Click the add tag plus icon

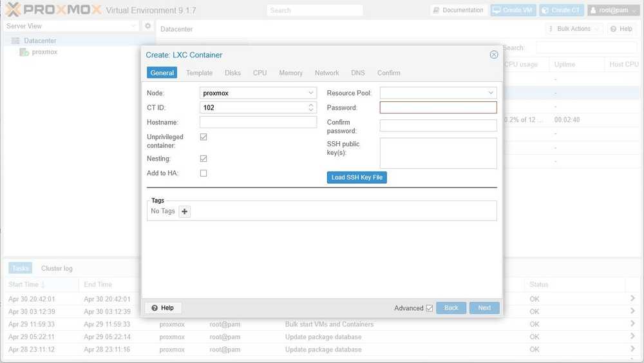pos(184,211)
